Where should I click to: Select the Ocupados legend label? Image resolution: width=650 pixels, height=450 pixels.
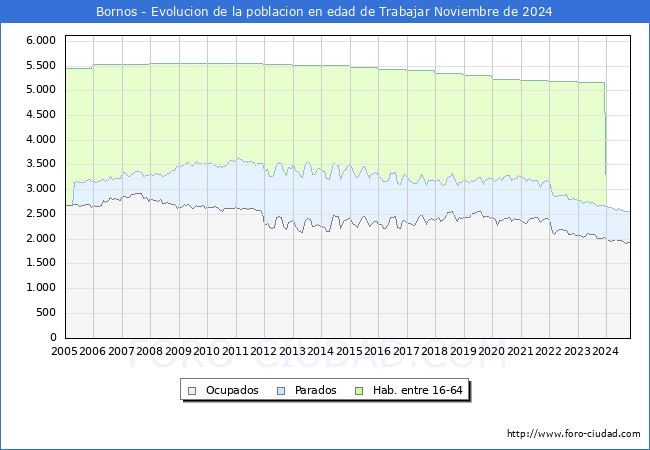tap(232, 390)
